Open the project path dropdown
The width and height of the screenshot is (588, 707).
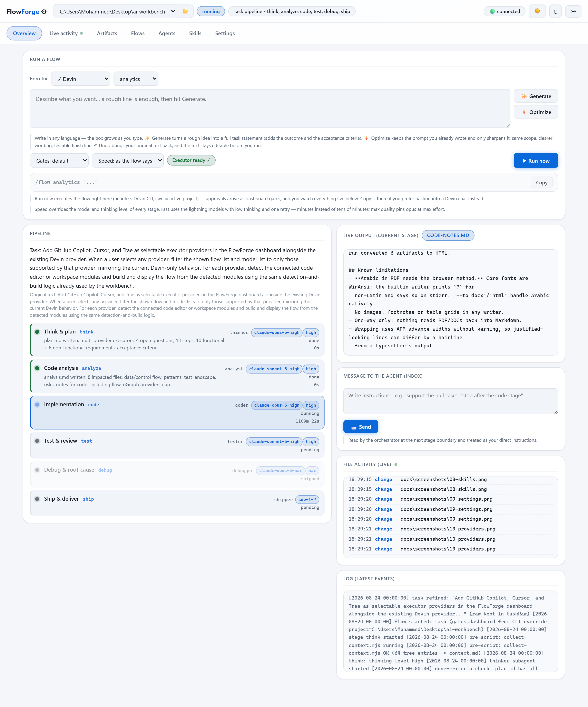tap(115, 11)
